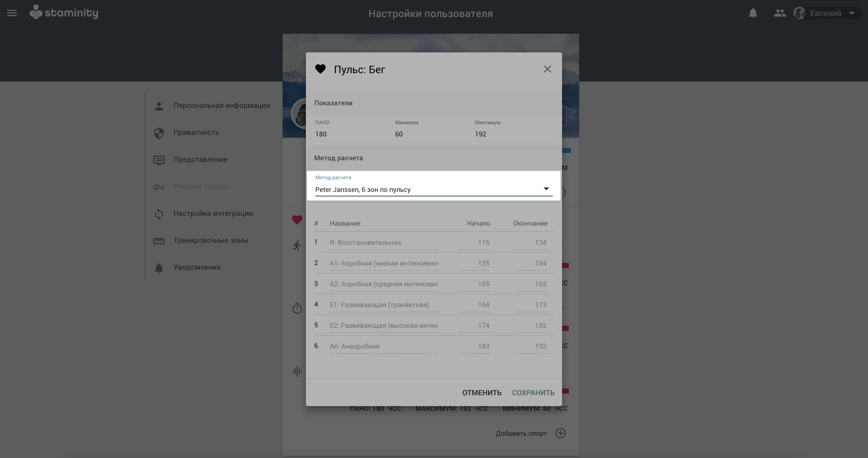Open the people/connections icon in header
Image resolution: width=868 pixels, height=458 pixels.
[780, 13]
